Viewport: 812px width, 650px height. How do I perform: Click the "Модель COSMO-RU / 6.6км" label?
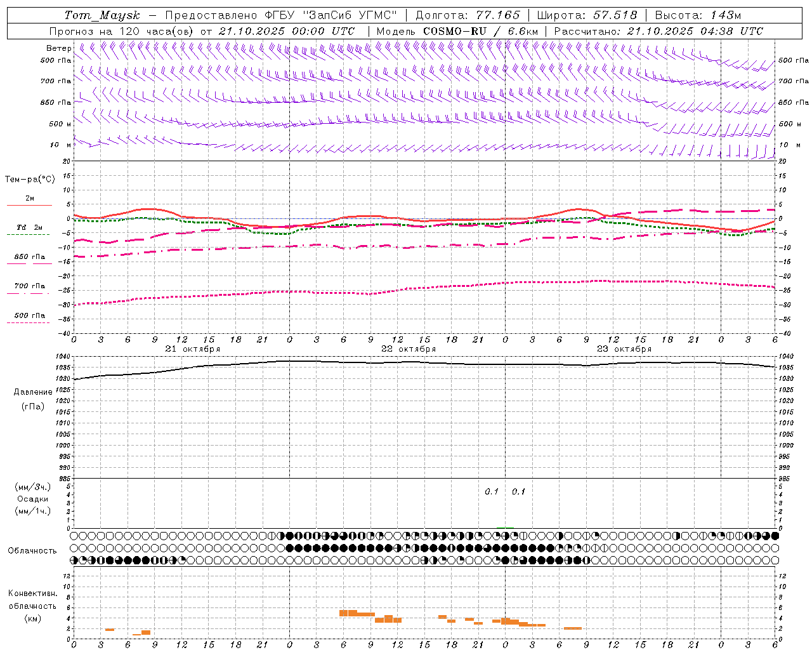point(457,31)
